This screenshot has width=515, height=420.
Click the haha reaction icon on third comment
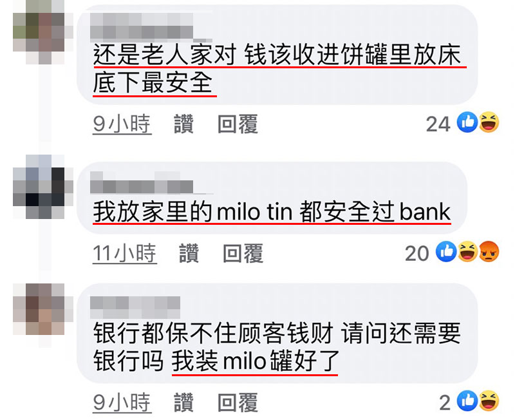tap(489, 401)
